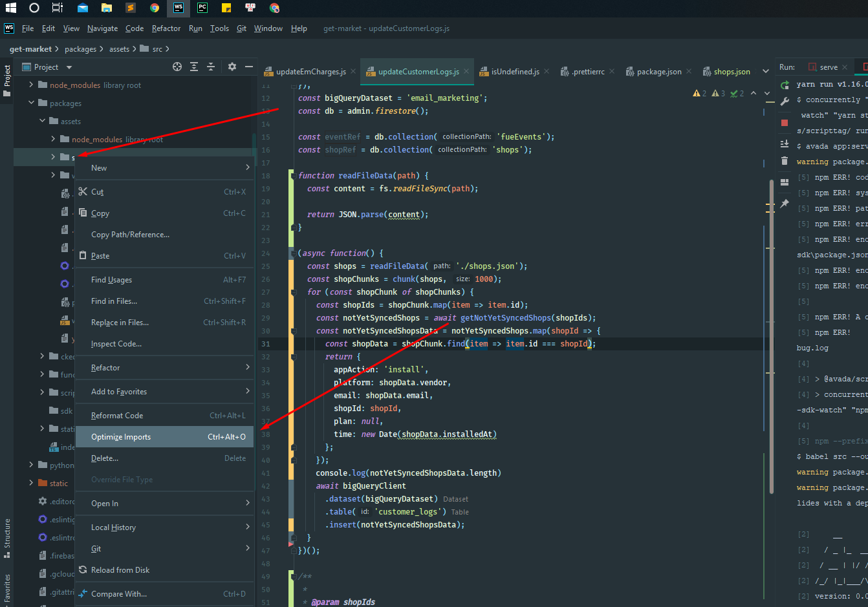Click the assets breadcrumb

(119, 49)
